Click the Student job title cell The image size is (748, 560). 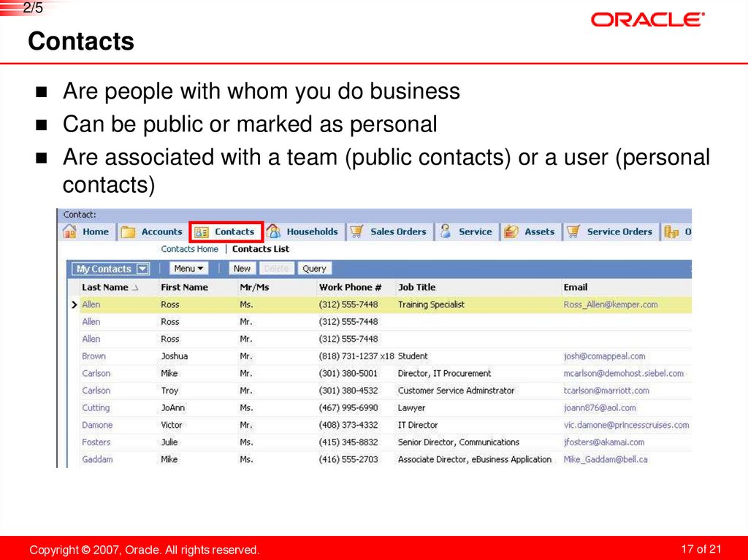[413, 356]
